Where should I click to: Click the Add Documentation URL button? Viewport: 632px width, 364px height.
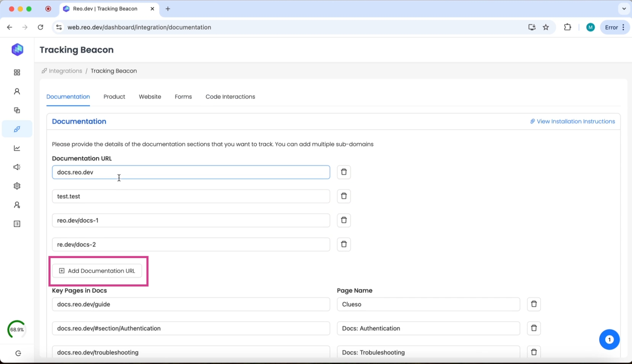pos(97,271)
